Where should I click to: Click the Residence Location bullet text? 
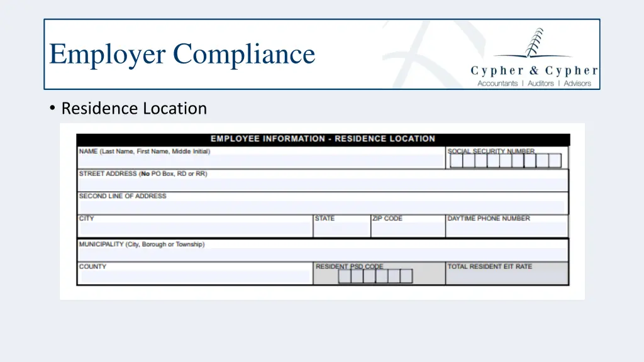134,108
